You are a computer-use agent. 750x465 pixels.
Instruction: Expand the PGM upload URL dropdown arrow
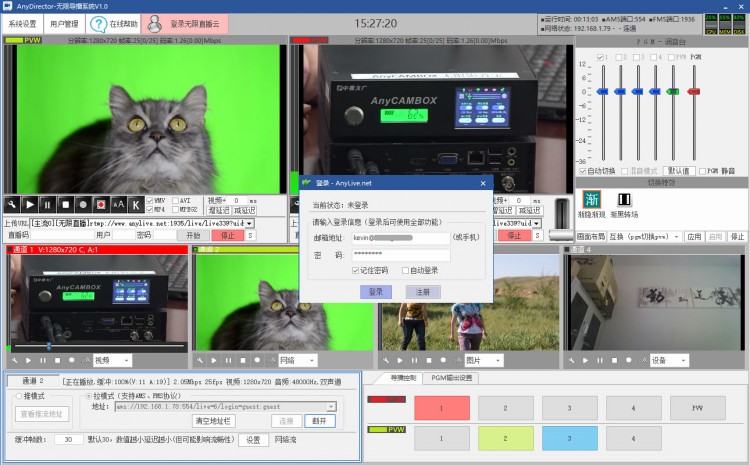(537, 223)
